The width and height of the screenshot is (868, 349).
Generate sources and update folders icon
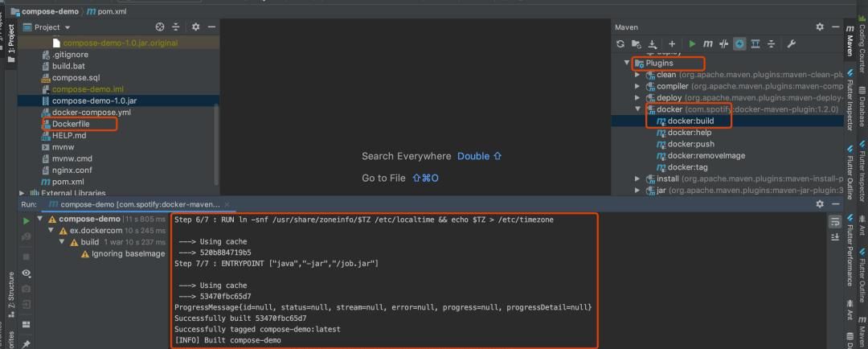(x=637, y=43)
